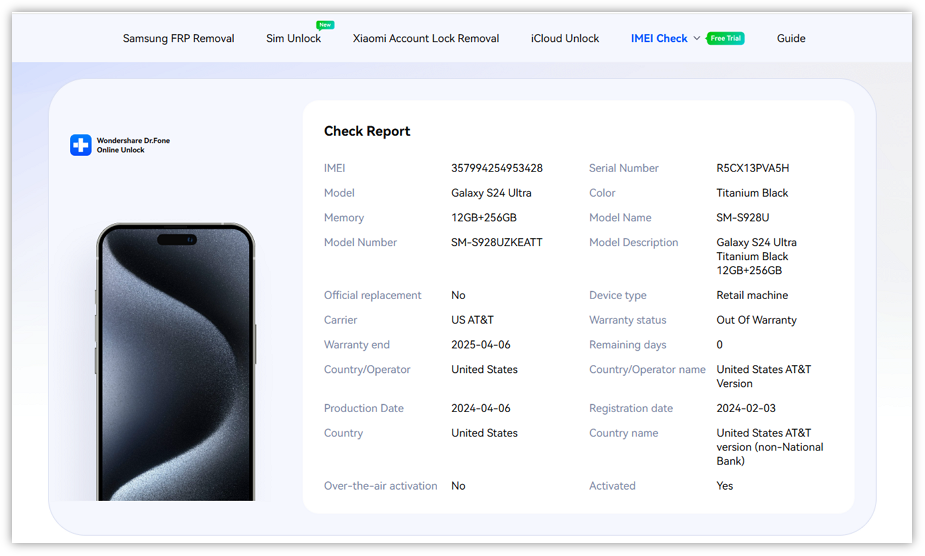Viewport: 925px width, 556px height.
Task: Click the Model Description value text
Action: click(x=756, y=256)
